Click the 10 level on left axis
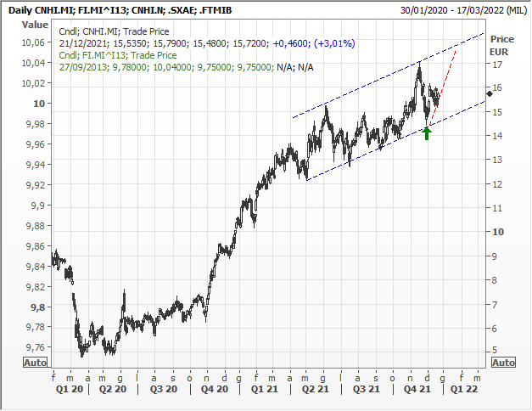Image resolution: width=532 pixels, height=411 pixels. click(40, 104)
